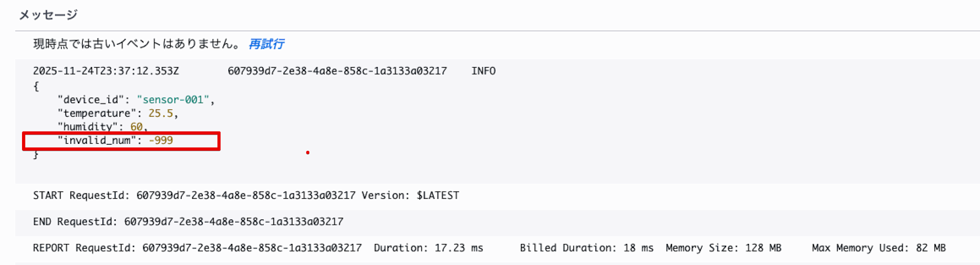
Task: Click the Max Memory Used: 82 MB text
Action: (879, 248)
